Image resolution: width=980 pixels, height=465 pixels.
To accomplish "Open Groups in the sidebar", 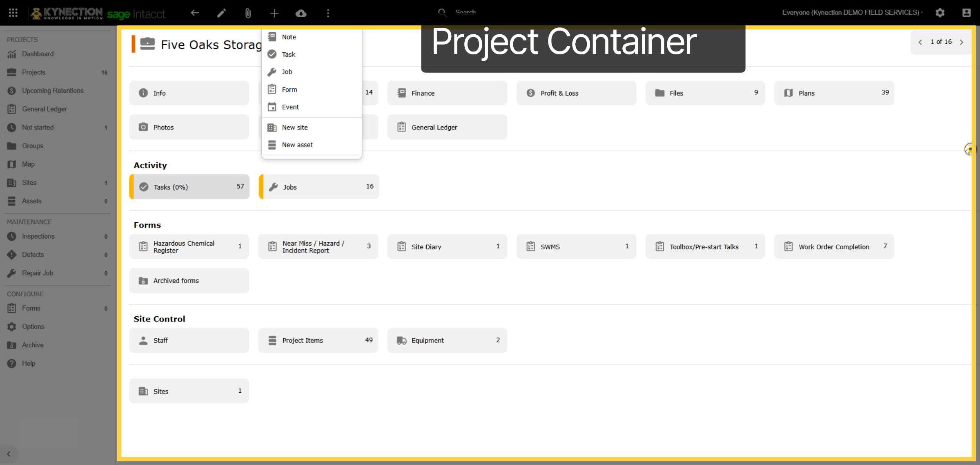I will click(x=58, y=146).
